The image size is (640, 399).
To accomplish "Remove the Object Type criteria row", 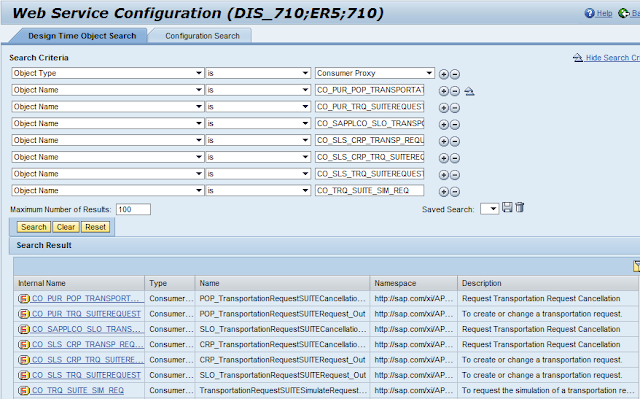I will pyautogui.click(x=455, y=74).
